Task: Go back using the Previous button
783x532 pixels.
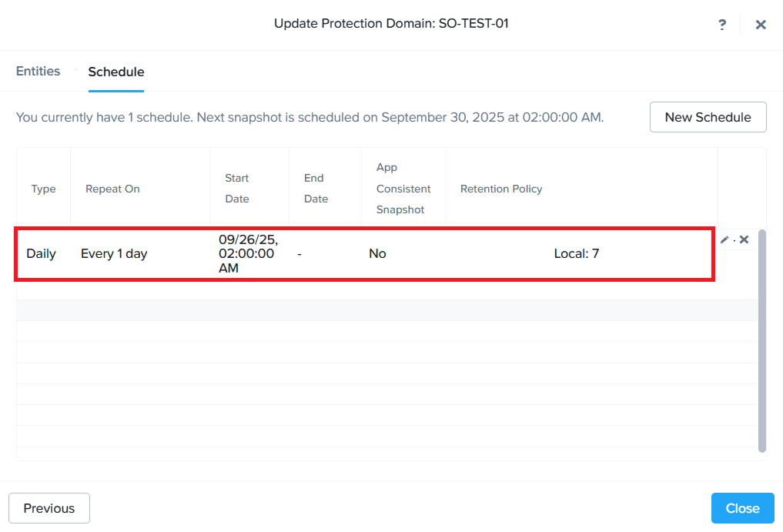Action: [x=49, y=508]
